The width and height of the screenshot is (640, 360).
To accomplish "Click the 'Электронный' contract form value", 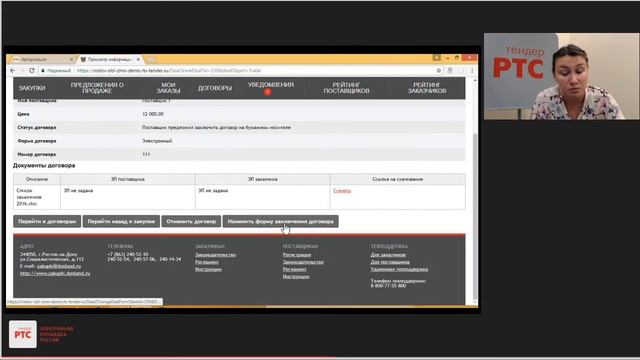I will click(x=157, y=141).
